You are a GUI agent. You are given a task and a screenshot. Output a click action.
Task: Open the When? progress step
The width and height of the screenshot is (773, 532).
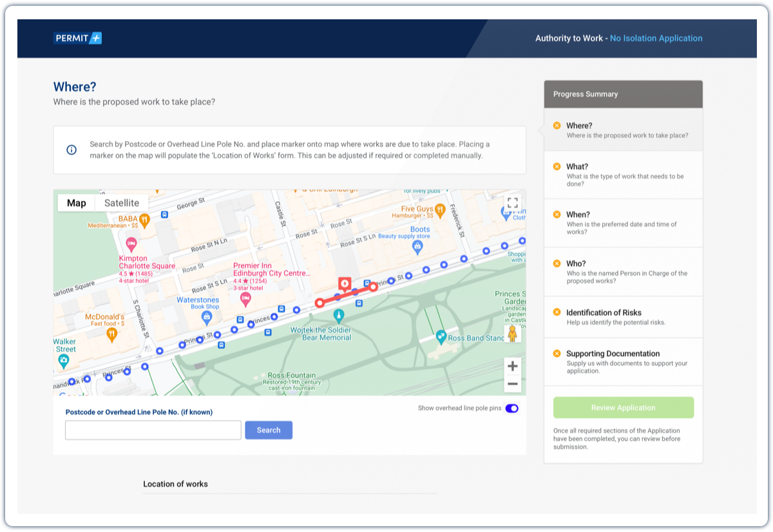tap(623, 223)
